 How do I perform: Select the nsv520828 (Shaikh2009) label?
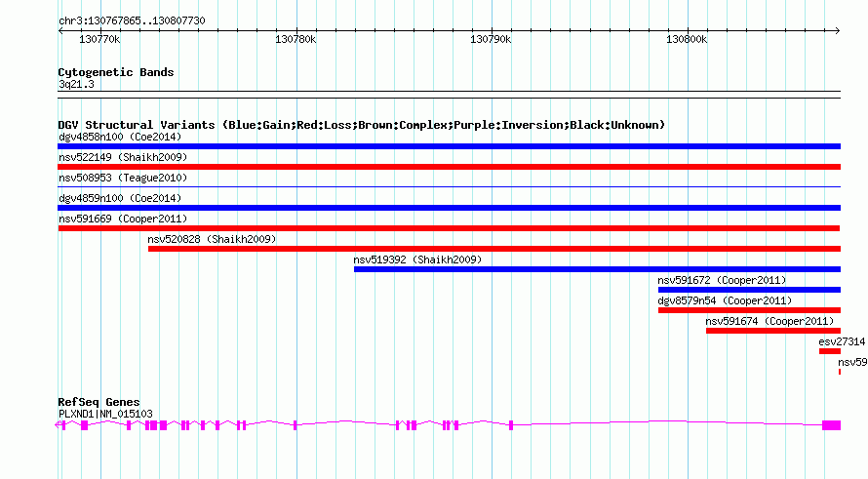point(212,239)
